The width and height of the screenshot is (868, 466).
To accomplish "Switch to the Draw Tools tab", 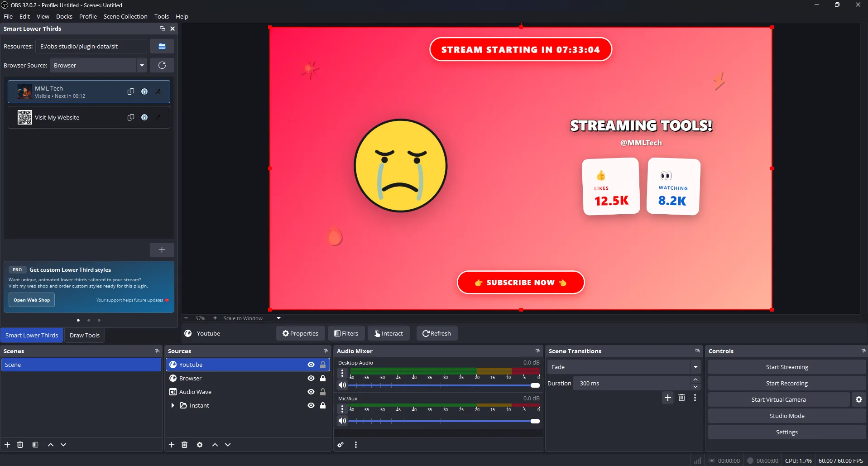I will click(85, 335).
